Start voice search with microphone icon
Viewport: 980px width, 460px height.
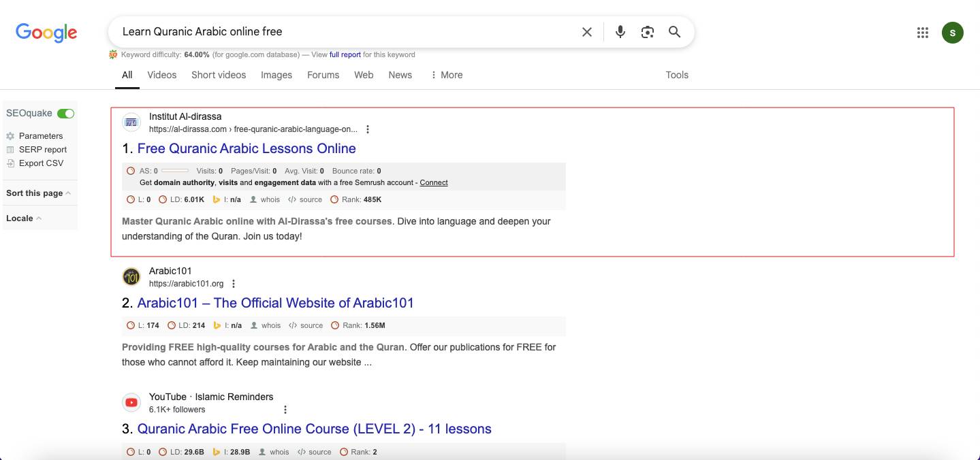click(x=620, y=32)
